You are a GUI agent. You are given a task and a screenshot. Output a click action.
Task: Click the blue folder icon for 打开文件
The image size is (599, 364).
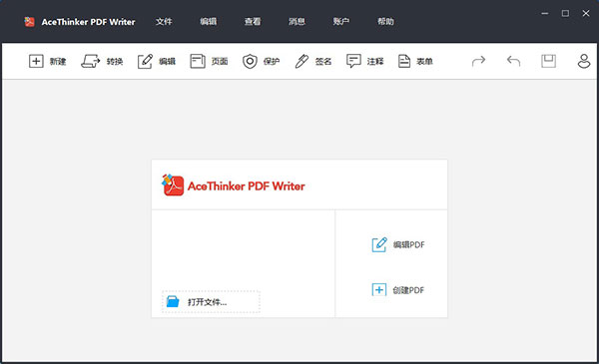pyautogui.click(x=173, y=301)
